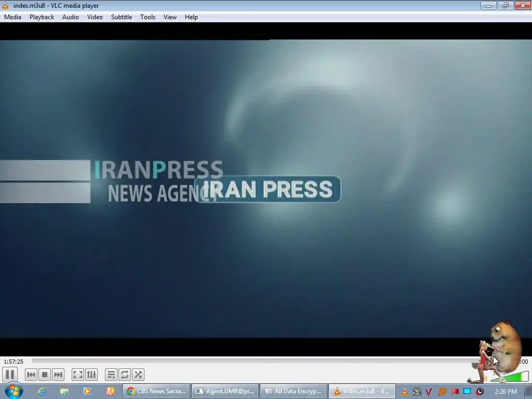Skip to next media item
The width and height of the screenshot is (532, 399).
tap(58, 375)
